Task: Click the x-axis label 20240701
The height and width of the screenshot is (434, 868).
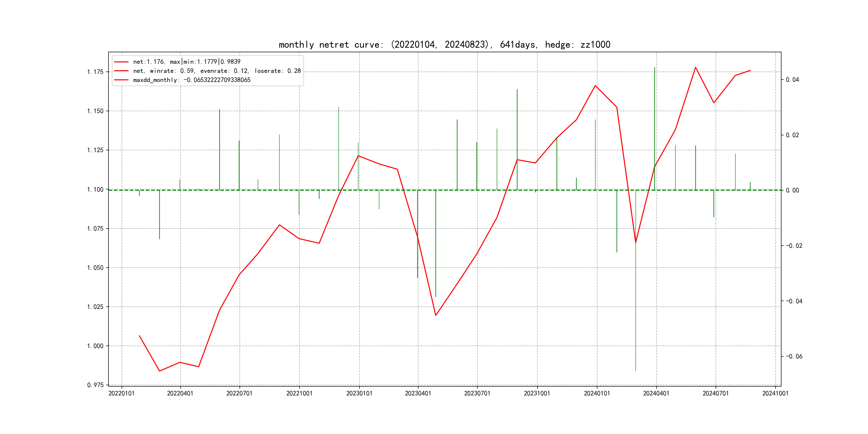Action: pos(715,393)
